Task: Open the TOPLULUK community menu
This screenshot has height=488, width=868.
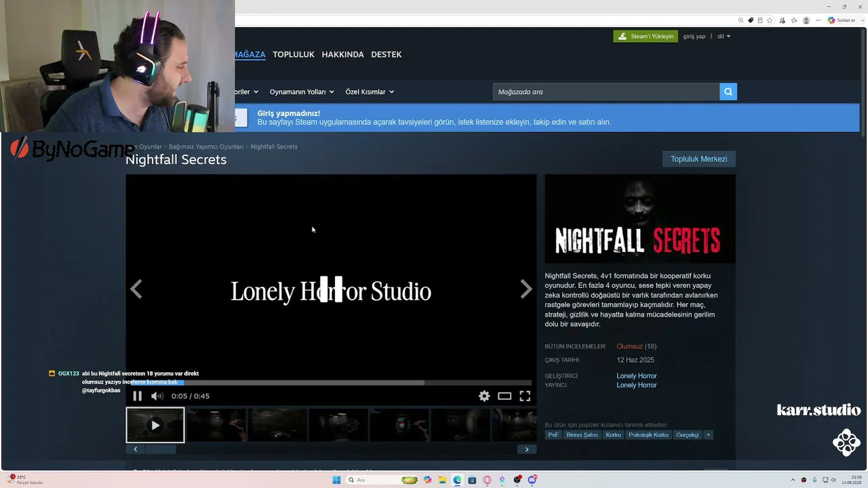Action: 294,54
